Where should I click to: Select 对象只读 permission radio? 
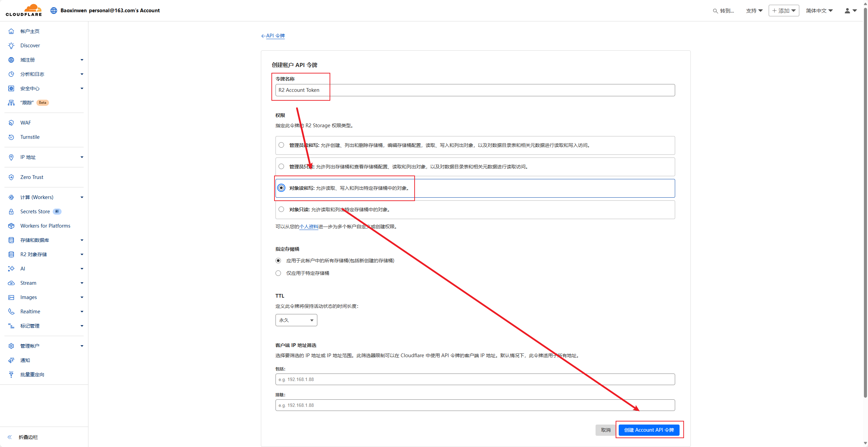[x=281, y=209]
